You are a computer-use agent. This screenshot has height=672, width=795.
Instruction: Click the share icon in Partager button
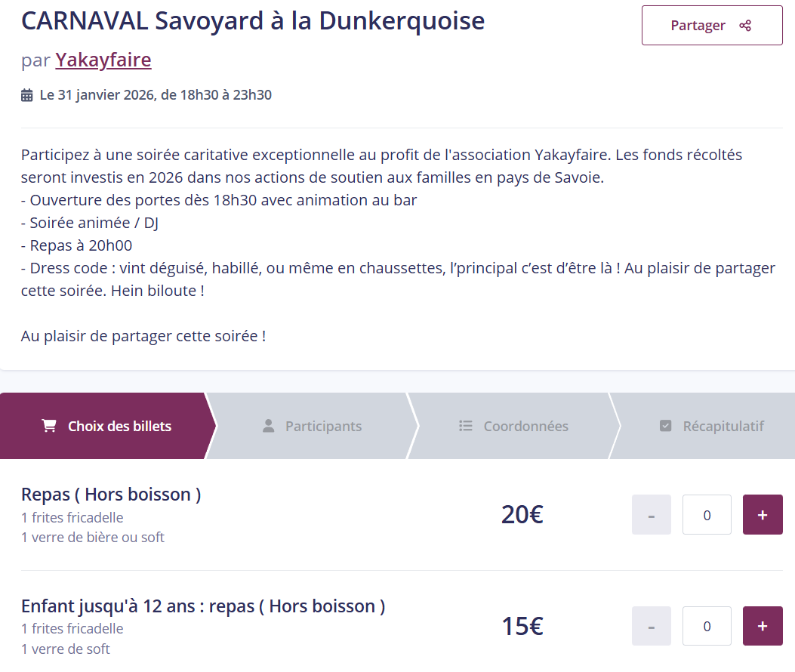745,26
